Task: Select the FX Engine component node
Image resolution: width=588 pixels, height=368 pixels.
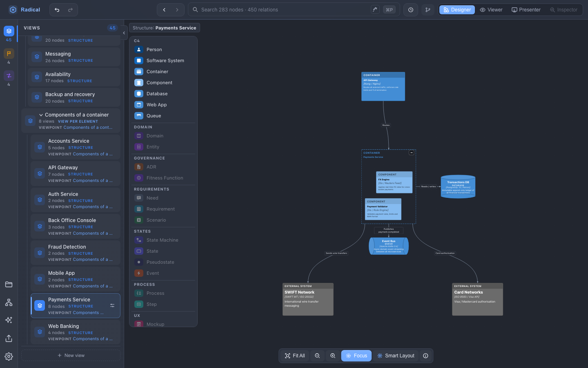Action: point(394,182)
